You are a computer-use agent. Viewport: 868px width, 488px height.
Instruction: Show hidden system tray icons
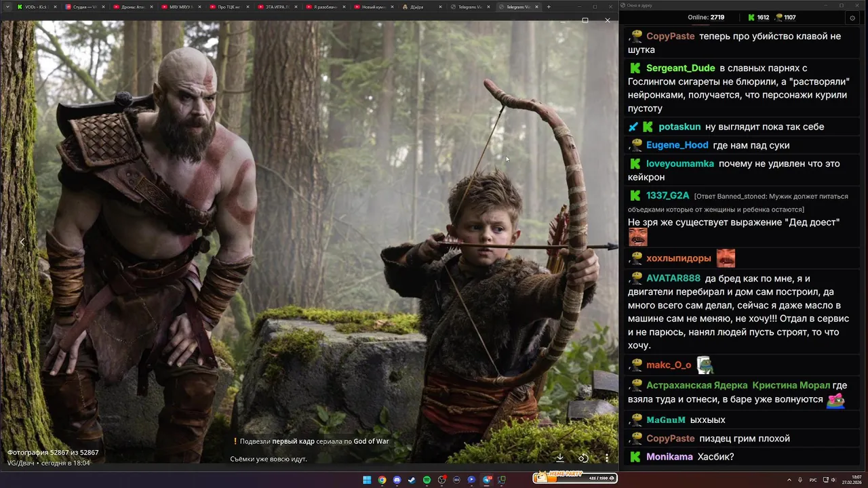pos(790,480)
